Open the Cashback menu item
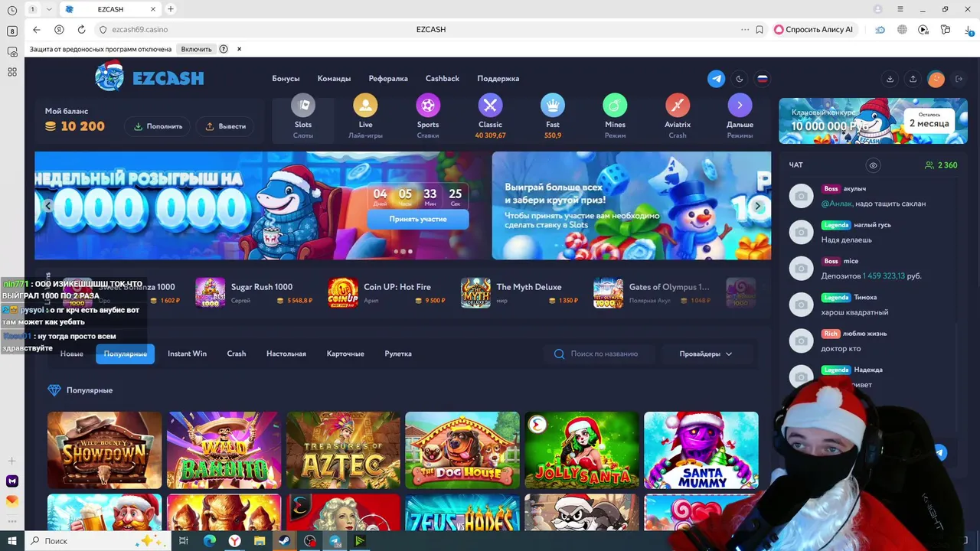980x551 pixels. click(x=443, y=79)
